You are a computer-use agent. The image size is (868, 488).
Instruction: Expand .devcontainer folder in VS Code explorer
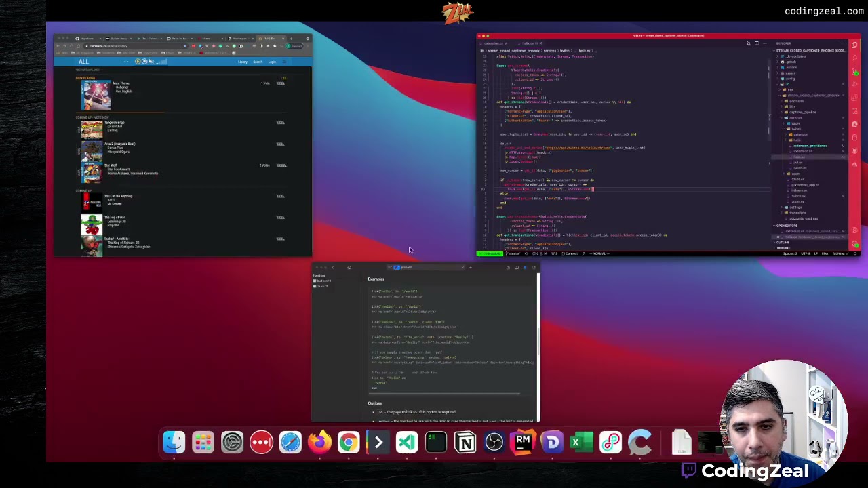click(x=795, y=56)
